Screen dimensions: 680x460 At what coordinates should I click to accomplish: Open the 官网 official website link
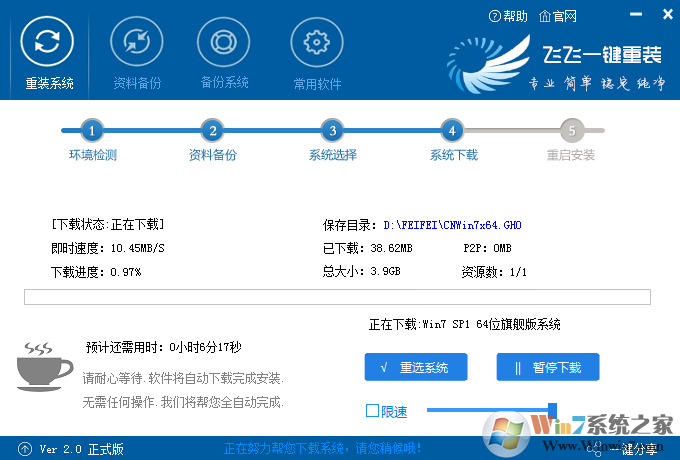[x=558, y=16]
